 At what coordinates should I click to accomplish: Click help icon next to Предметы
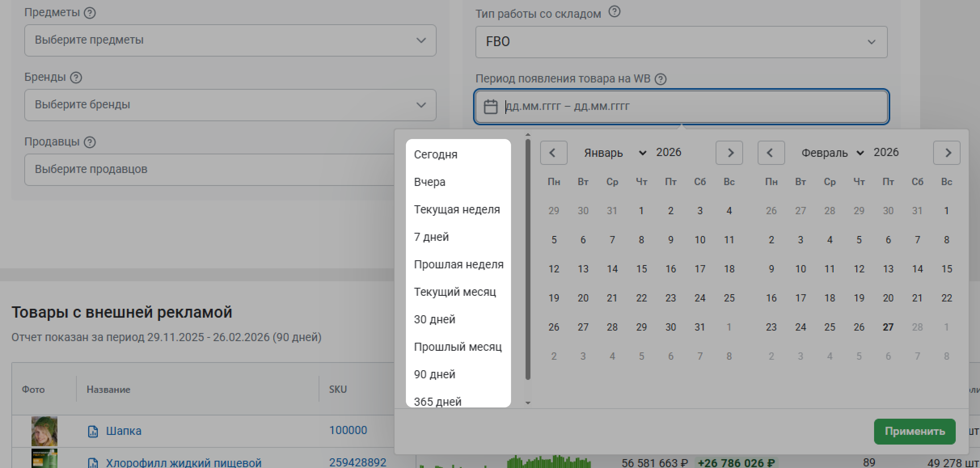pos(90,13)
